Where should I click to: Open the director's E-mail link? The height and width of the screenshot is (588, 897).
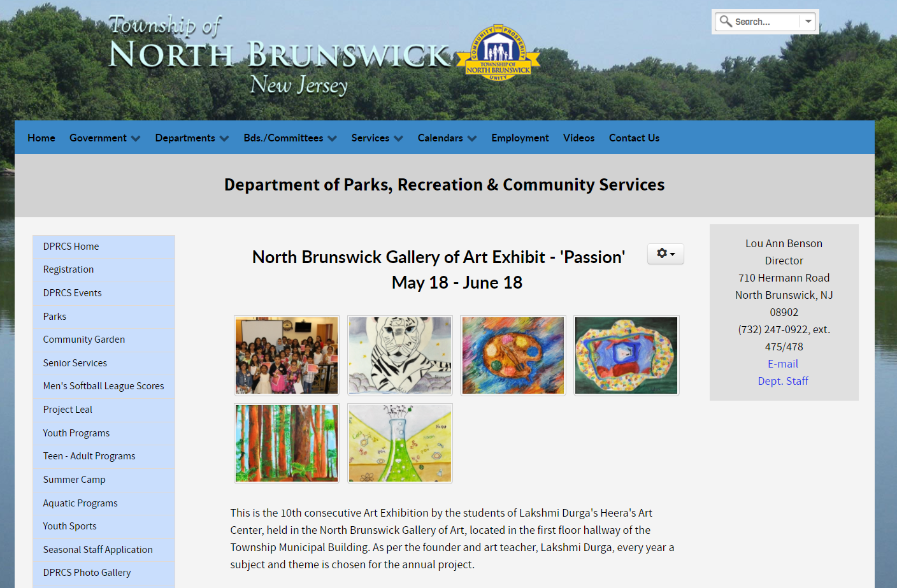tap(783, 364)
